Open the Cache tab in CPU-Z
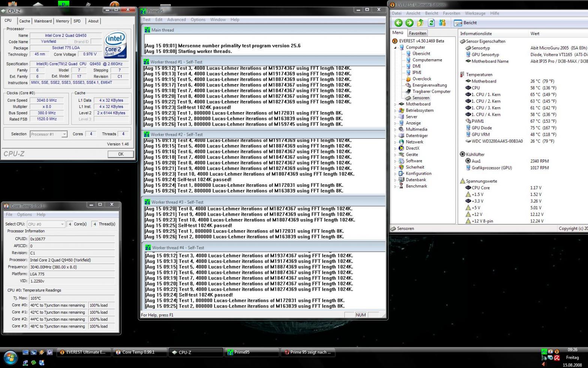This screenshot has width=588, height=368. click(24, 21)
